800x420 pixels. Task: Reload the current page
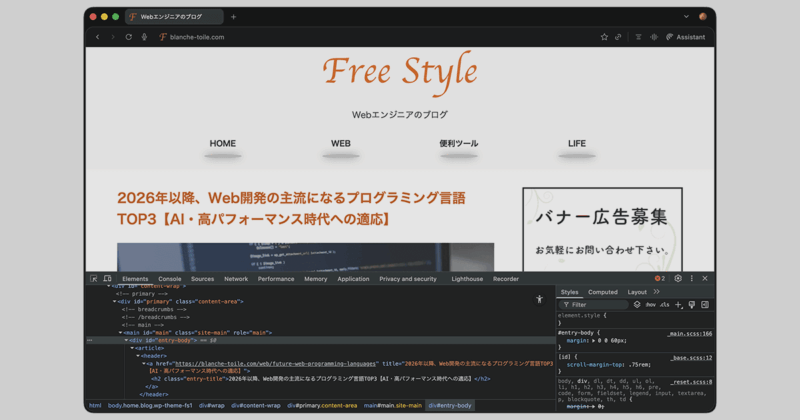click(x=129, y=37)
